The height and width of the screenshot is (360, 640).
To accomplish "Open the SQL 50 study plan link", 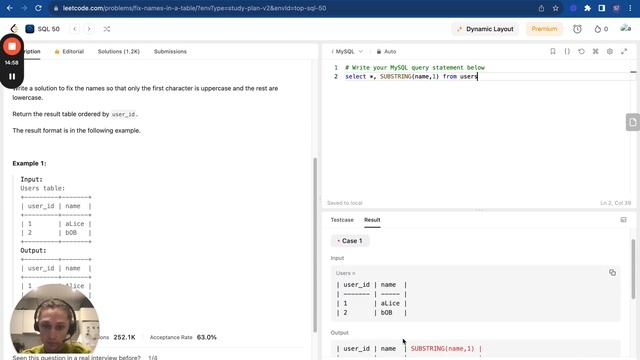I will [42, 29].
